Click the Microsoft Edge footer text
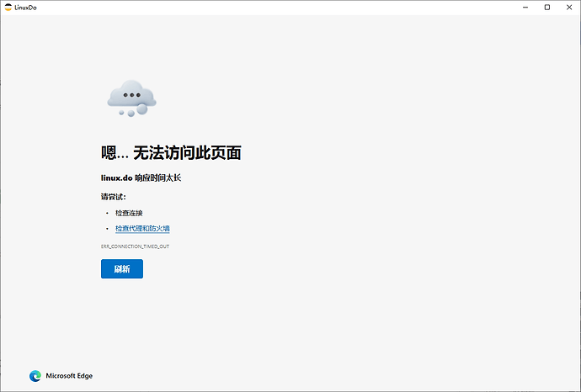 pyautogui.click(x=69, y=376)
